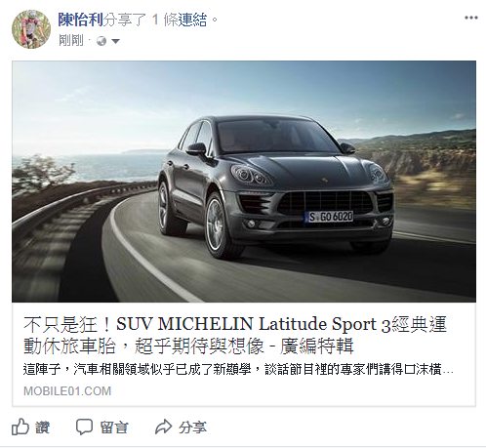Viewport: 486px width, 448px height.
Task: Open the 陳怡利 profile name link
Action: (80, 20)
